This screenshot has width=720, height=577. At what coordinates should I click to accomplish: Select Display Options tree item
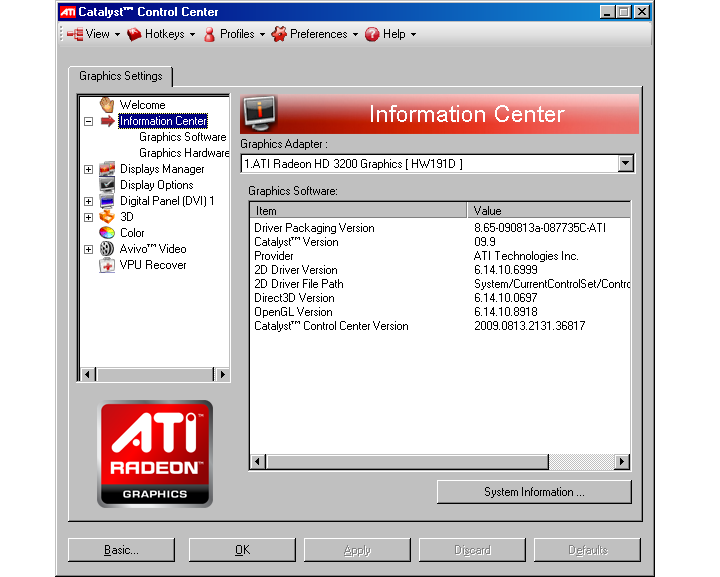157,185
